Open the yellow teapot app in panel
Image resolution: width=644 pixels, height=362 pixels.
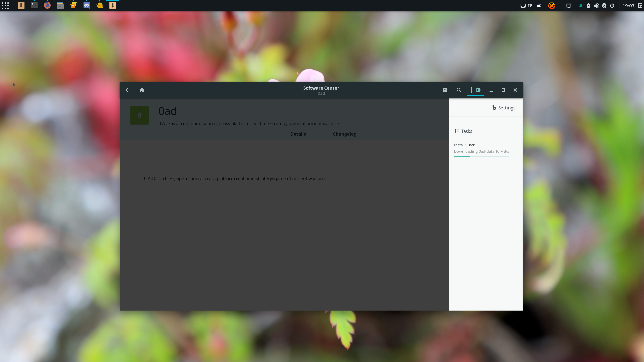coord(99,5)
